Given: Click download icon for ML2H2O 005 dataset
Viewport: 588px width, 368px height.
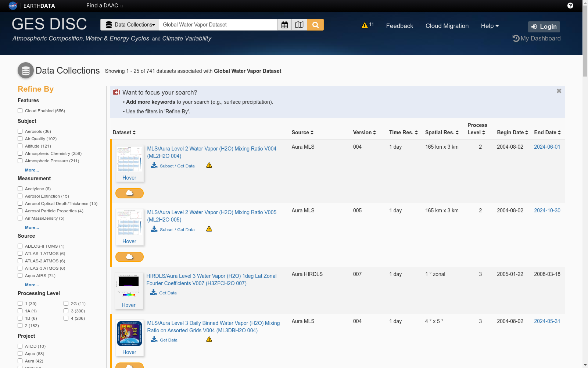Looking at the screenshot, I should (154, 229).
